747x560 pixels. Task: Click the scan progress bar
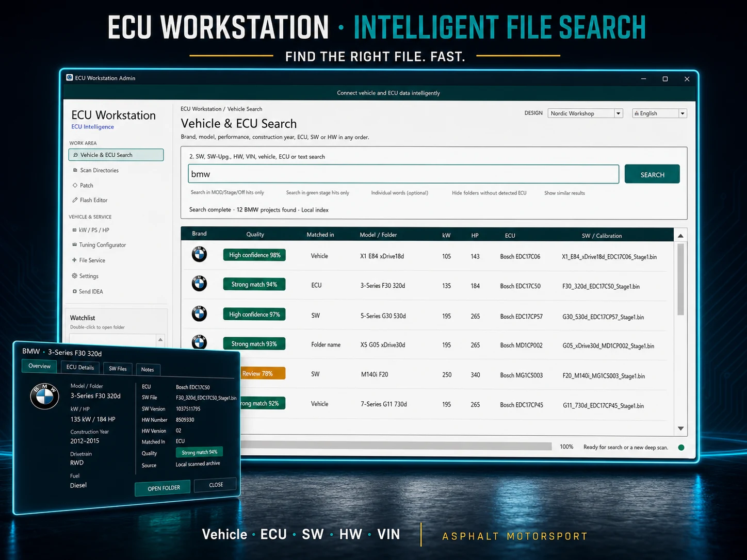(396, 447)
